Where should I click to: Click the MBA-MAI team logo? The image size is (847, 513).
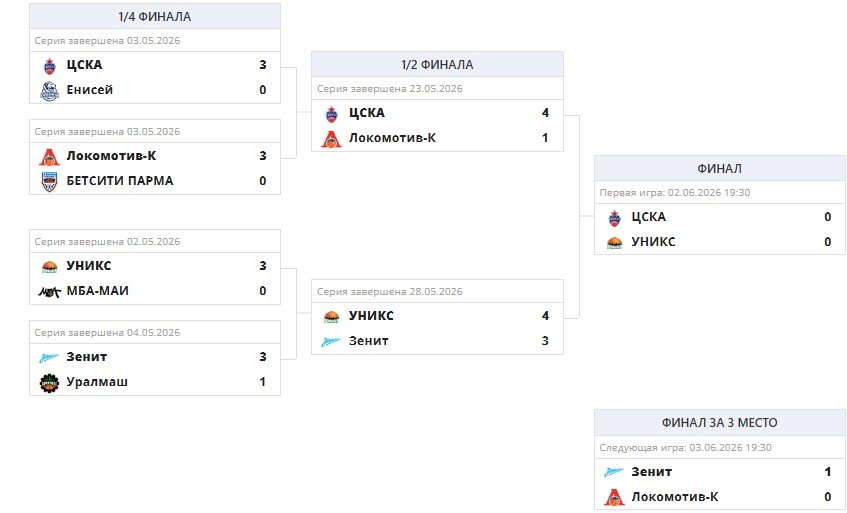pos(49,292)
